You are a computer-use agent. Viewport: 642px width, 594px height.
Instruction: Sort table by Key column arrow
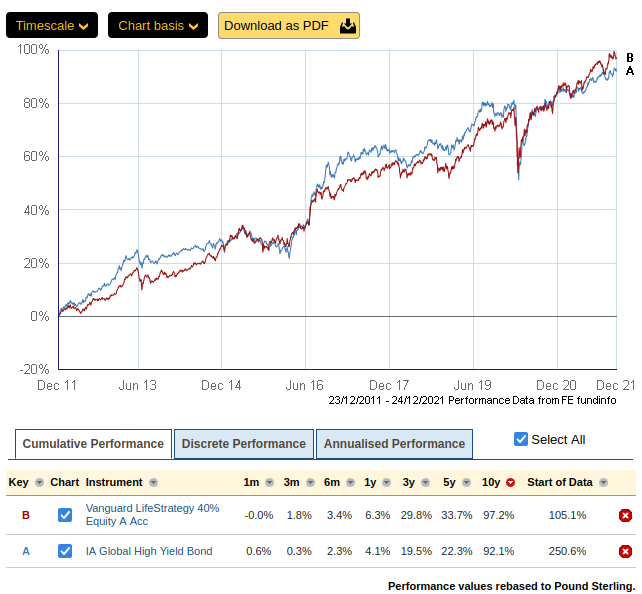[39, 483]
